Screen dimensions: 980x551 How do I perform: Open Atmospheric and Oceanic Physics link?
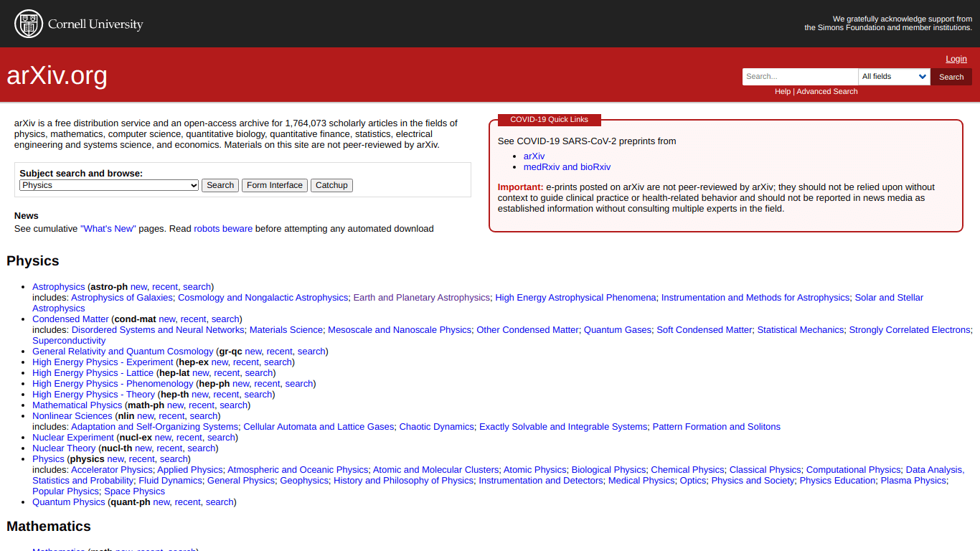pos(298,470)
